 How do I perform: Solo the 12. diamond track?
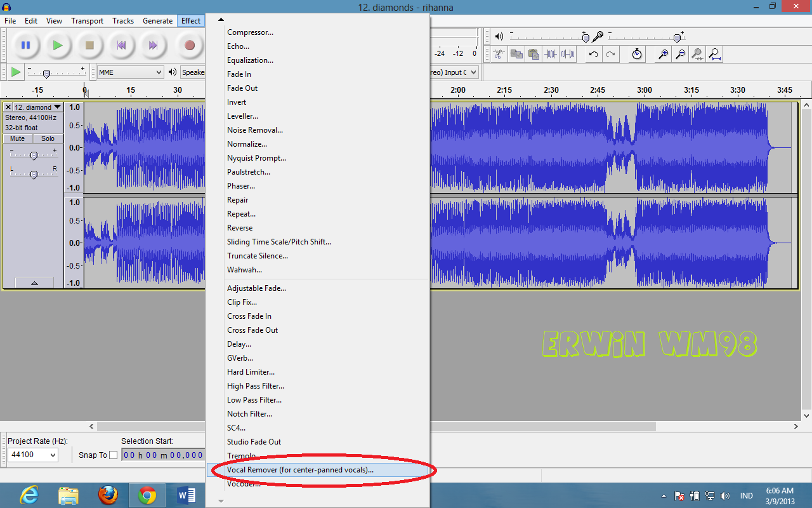click(48, 138)
